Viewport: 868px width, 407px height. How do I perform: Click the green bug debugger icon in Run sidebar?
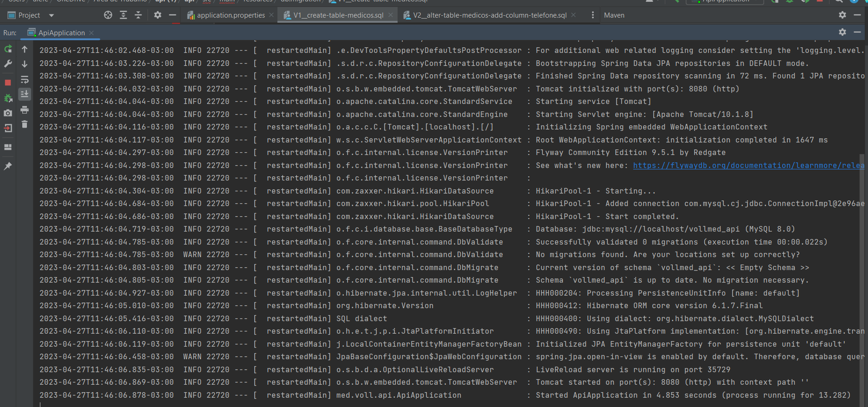click(8, 98)
